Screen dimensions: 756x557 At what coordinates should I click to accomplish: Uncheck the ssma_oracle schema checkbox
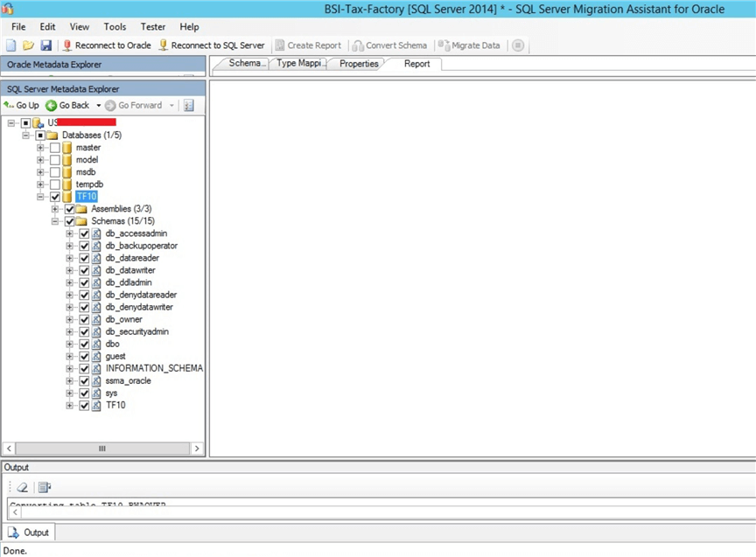pos(84,380)
